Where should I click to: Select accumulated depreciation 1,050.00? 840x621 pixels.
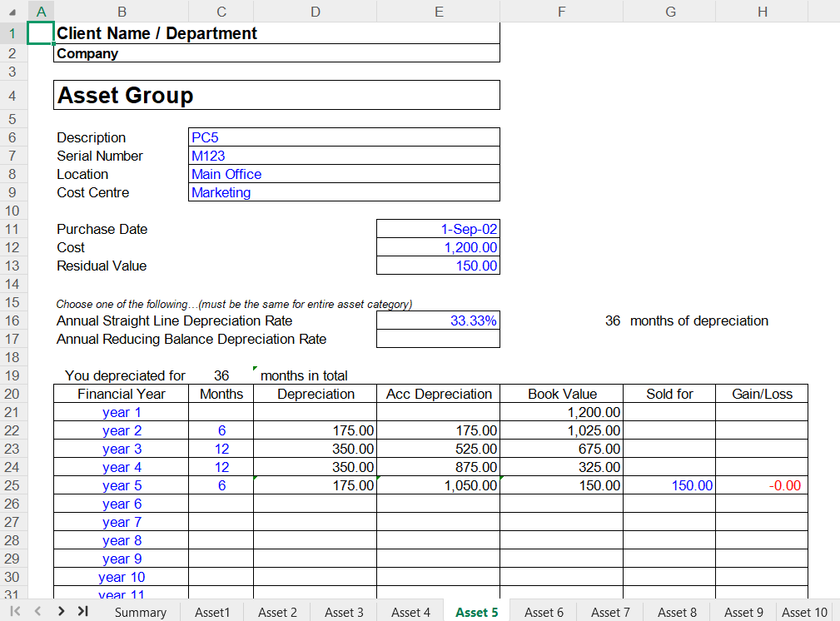pyautogui.click(x=438, y=485)
